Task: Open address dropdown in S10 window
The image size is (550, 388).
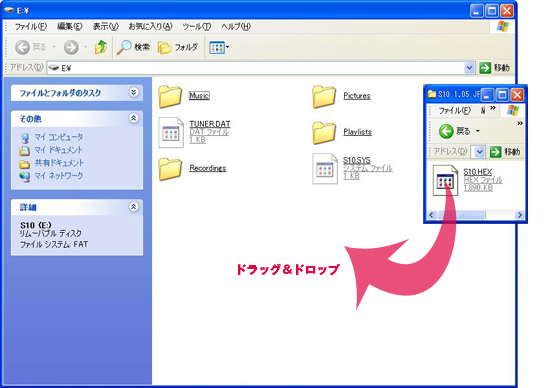Action: click(x=479, y=152)
